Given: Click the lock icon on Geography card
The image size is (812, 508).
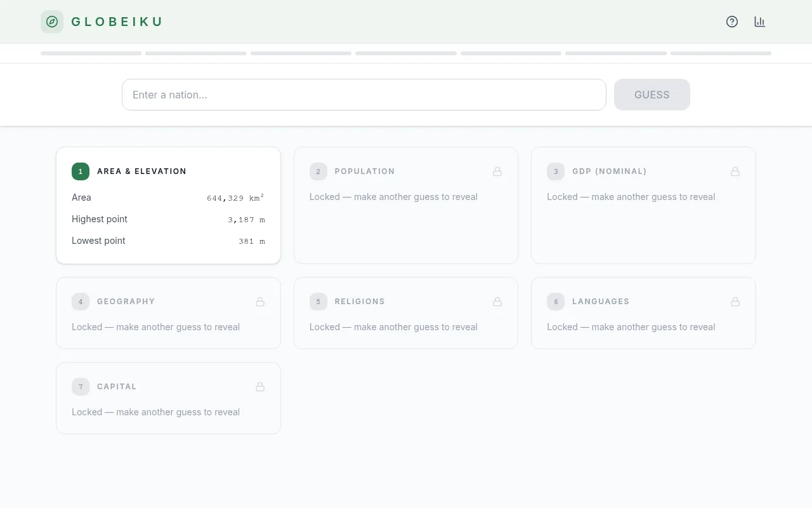Looking at the screenshot, I should point(260,302).
